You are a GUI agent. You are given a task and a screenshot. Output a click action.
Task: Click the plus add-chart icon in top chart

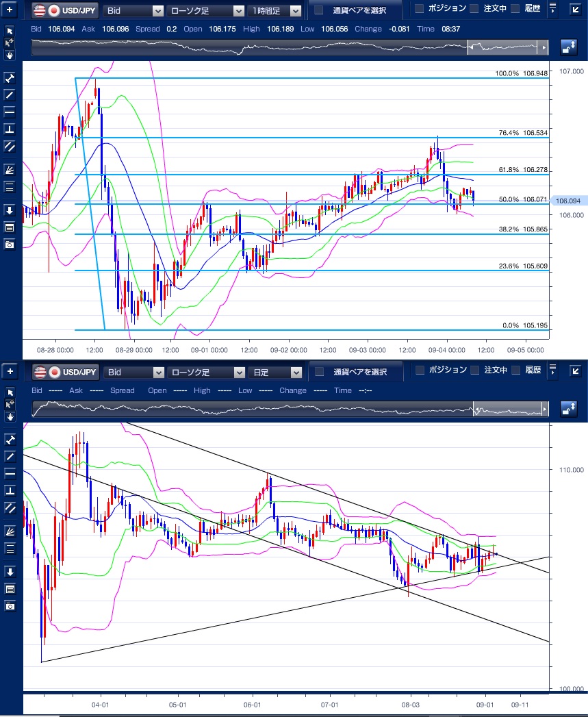coord(10,11)
